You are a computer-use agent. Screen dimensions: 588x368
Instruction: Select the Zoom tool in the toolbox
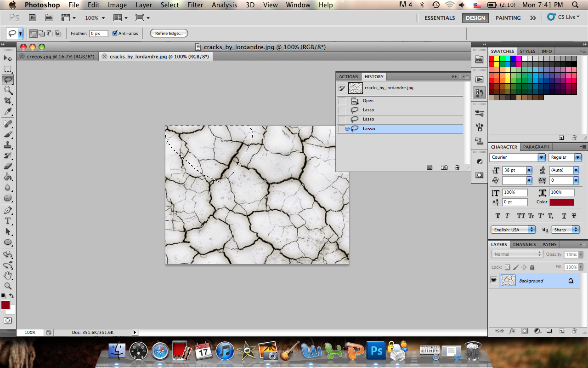[x=8, y=286]
